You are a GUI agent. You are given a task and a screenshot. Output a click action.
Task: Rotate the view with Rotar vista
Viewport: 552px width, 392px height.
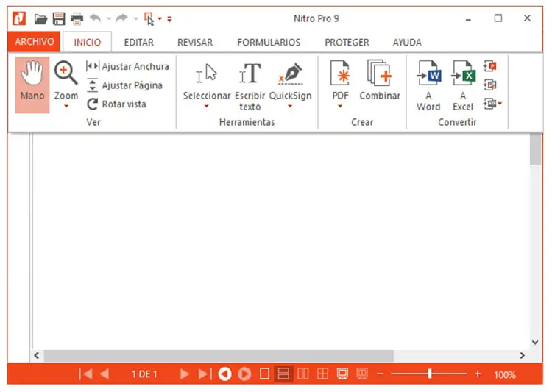(116, 104)
